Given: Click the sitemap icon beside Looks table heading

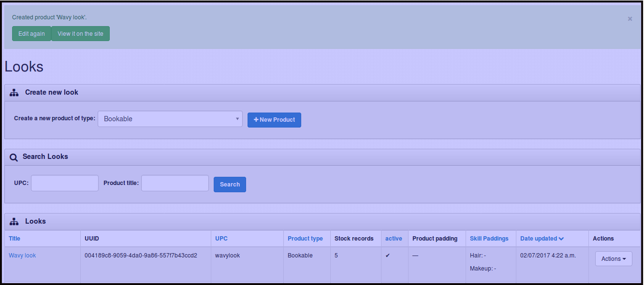Looking at the screenshot, I should click(x=14, y=221).
